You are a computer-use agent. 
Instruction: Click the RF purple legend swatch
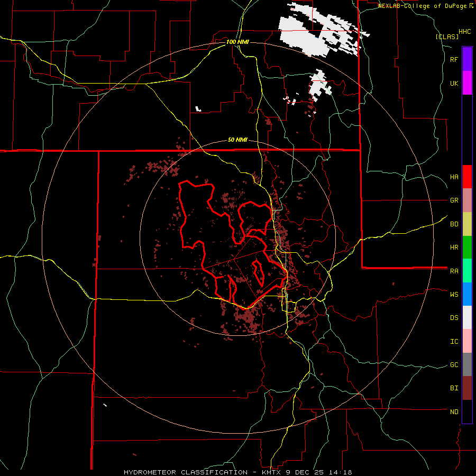(467, 59)
